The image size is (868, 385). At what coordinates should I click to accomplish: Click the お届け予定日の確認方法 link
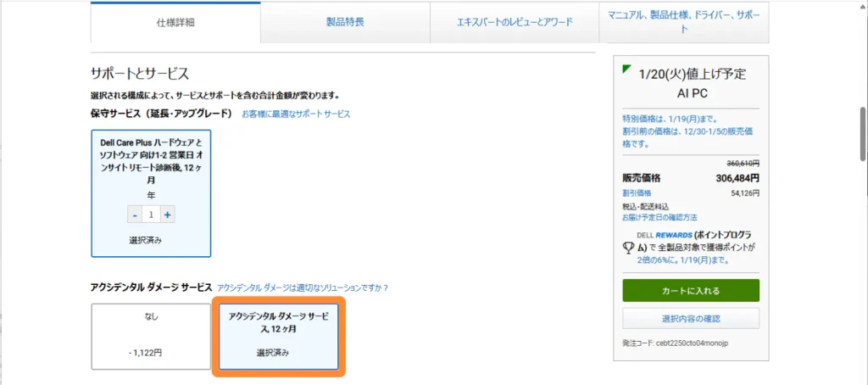click(x=659, y=217)
